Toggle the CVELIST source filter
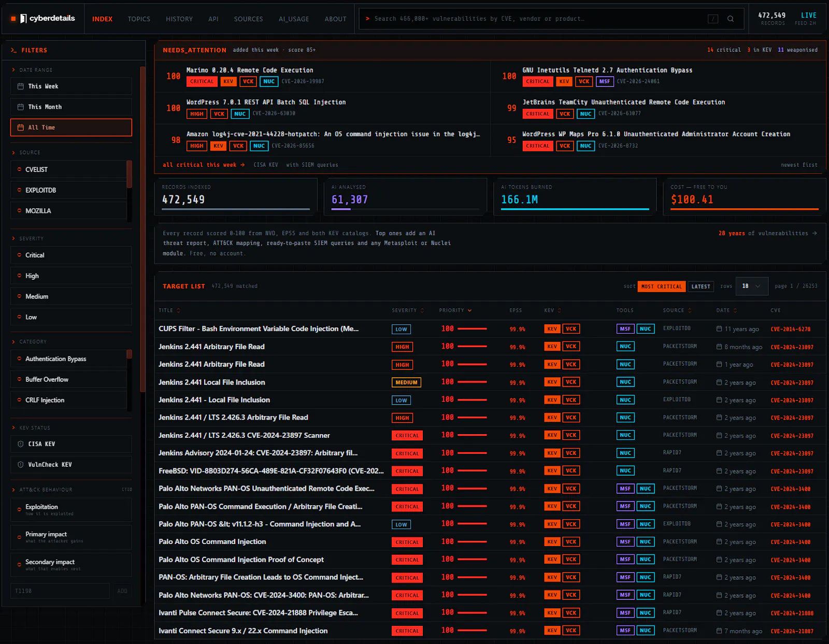 click(x=68, y=169)
